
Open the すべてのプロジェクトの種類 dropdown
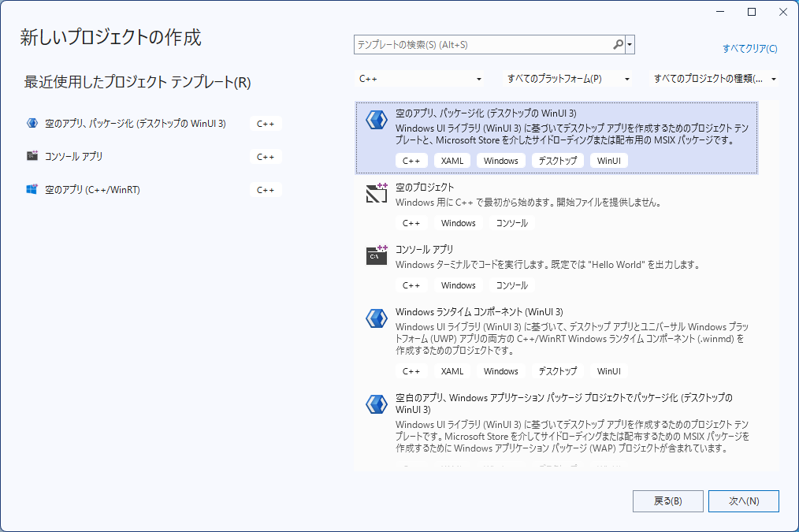tap(715, 79)
